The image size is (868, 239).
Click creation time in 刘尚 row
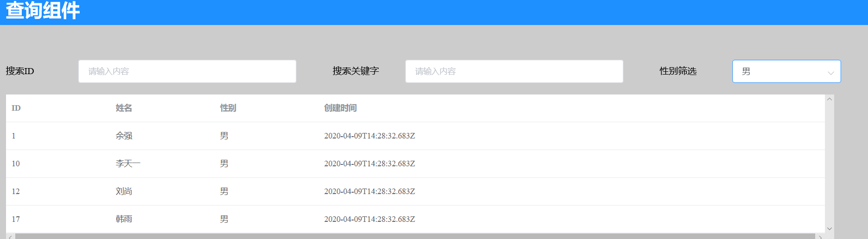point(370,191)
